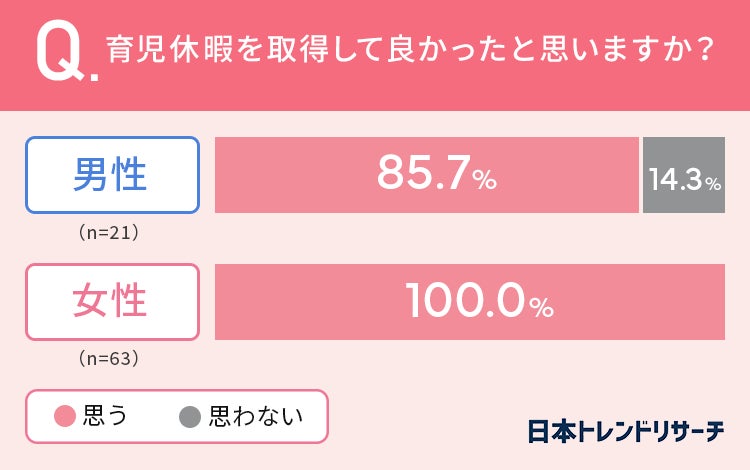Select the 男性 label box
This screenshot has width=750, height=470.
(x=112, y=175)
